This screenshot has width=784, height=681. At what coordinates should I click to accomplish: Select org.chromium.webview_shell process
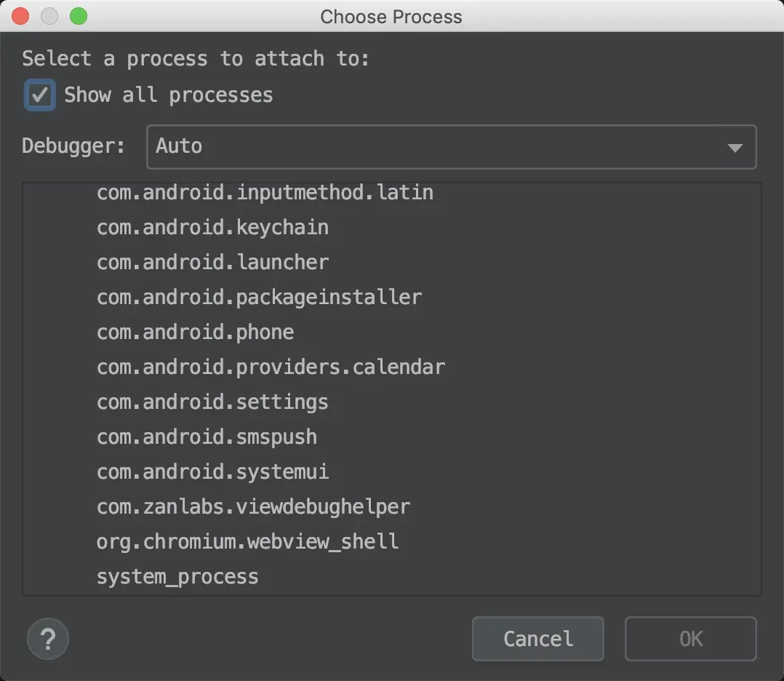pos(247,542)
